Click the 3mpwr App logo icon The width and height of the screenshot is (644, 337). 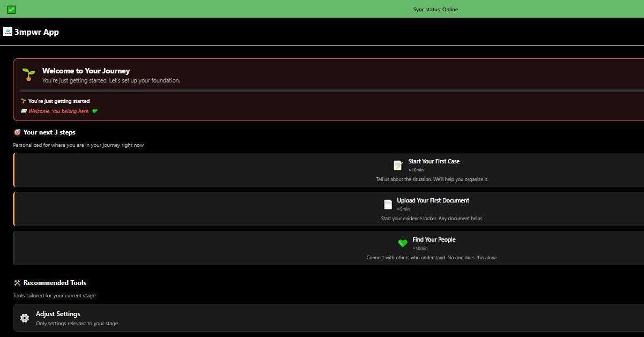pos(8,31)
